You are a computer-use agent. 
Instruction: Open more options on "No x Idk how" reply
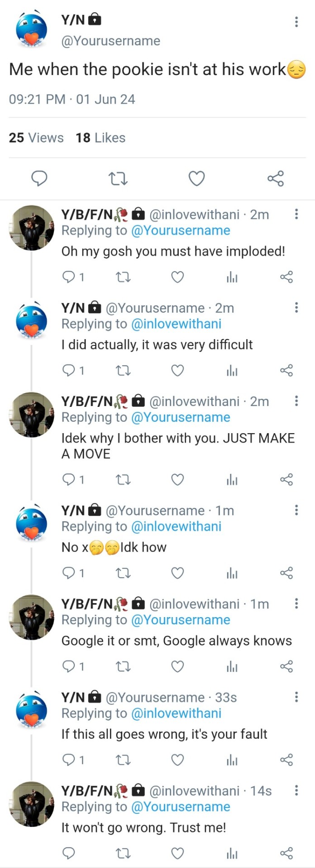(296, 510)
